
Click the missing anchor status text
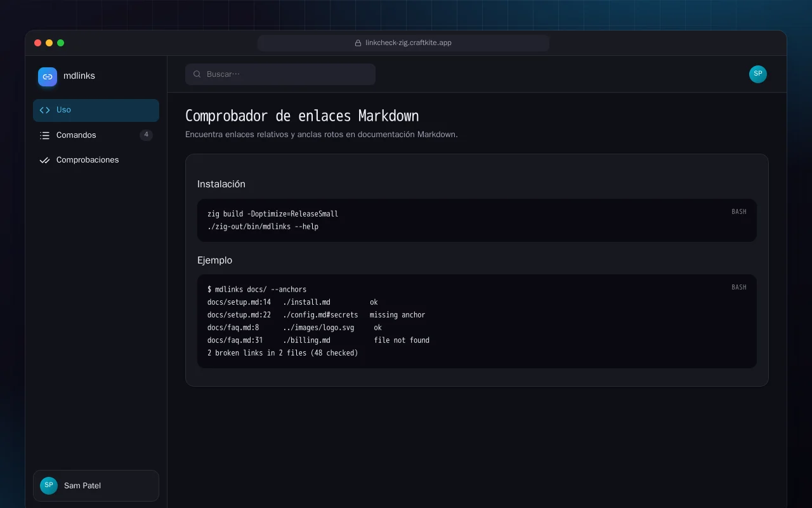click(x=398, y=315)
